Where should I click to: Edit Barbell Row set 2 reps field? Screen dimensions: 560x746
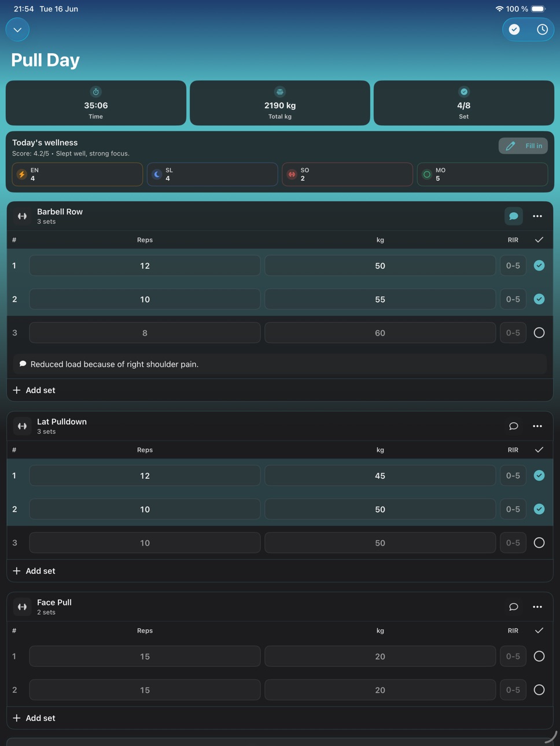(x=145, y=299)
